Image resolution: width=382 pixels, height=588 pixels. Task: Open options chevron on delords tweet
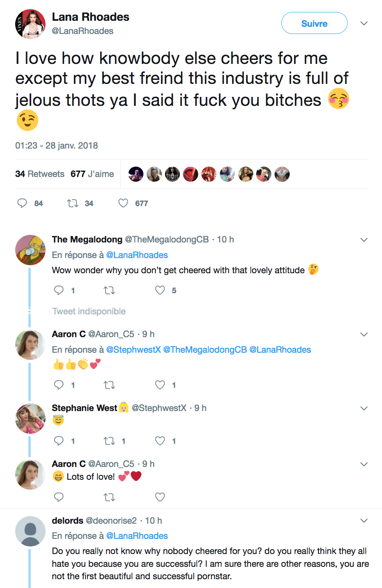[x=364, y=520]
